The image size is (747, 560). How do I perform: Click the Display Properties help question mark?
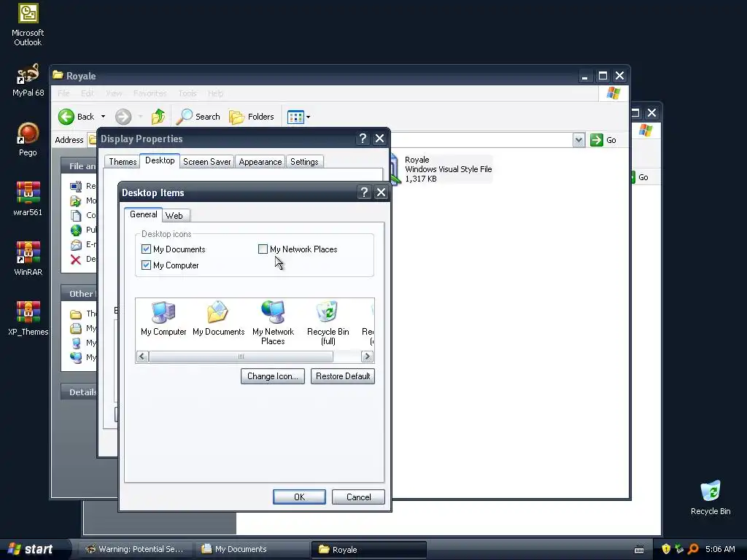pyautogui.click(x=363, y=139)
